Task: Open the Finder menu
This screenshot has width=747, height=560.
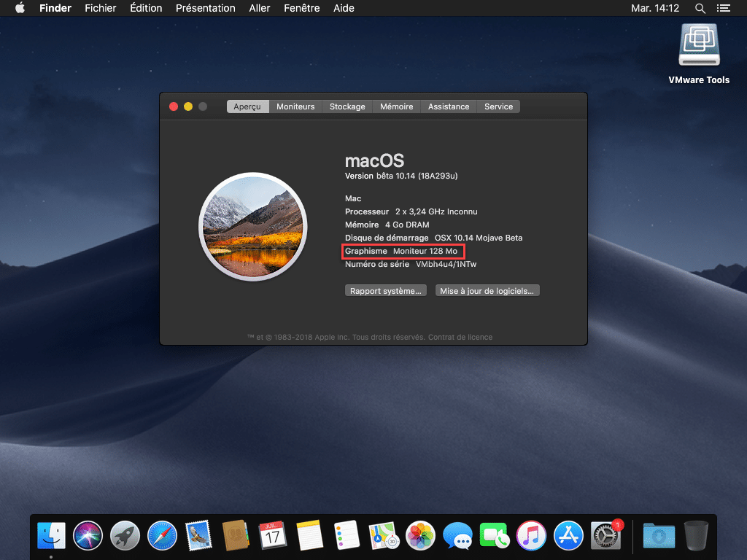Action: (55, 8)
